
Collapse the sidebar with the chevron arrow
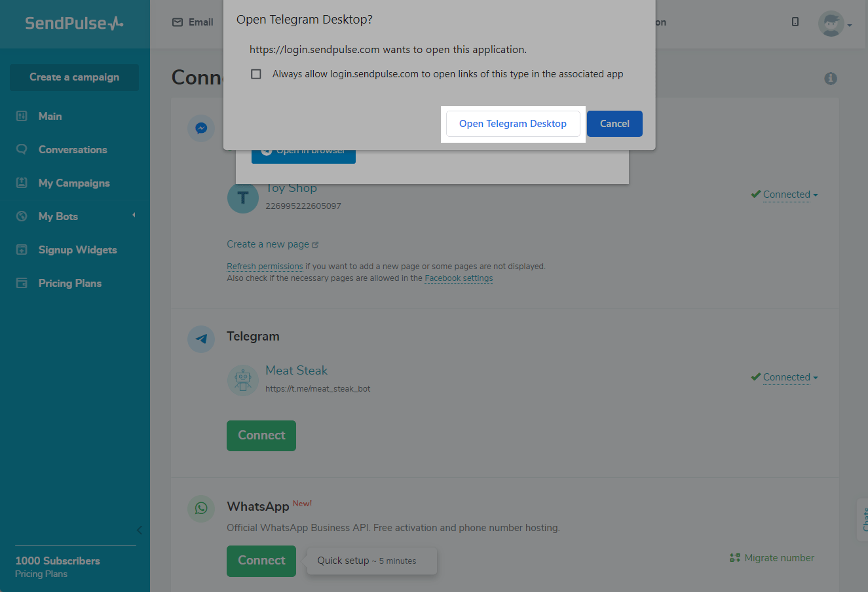tap(139, 530)
